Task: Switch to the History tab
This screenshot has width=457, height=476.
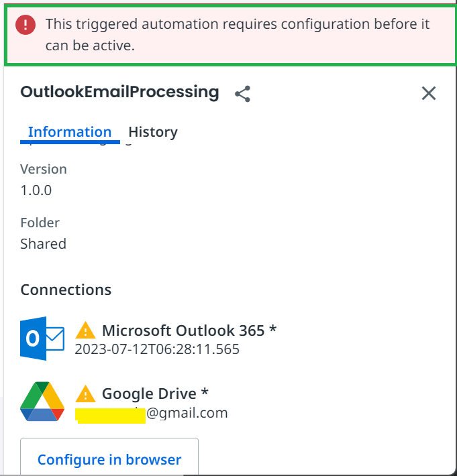Action: coord(153,132)
